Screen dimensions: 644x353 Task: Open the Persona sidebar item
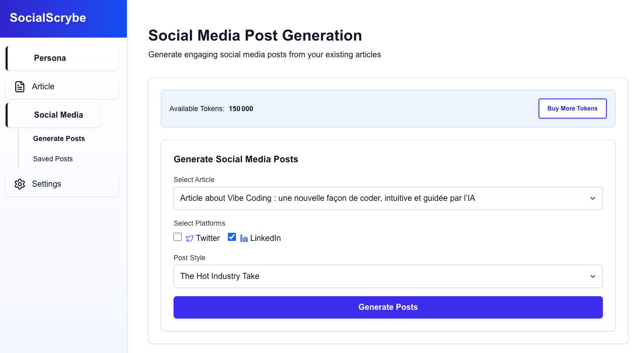pos(50,58)
